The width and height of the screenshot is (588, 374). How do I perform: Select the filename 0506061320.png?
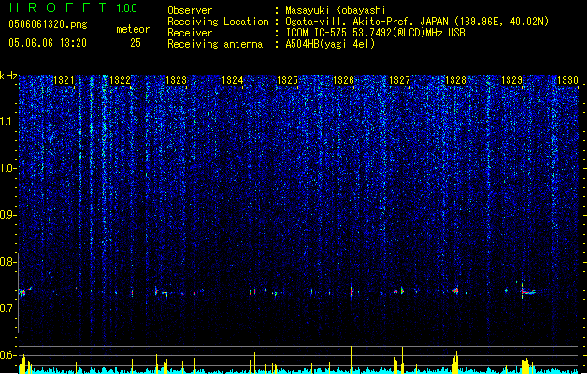pyautogui.click(x=48, y=24)
